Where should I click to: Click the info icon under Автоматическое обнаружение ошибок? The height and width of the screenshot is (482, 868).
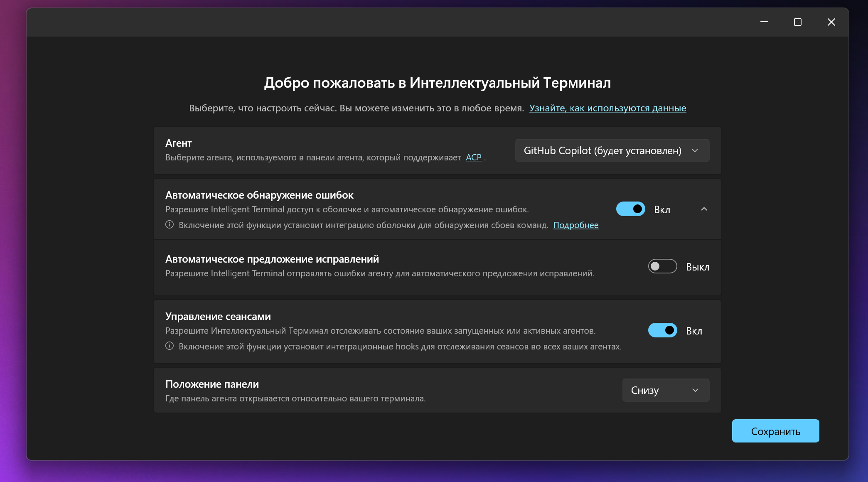pyautogui.click(x=170, y=225)
